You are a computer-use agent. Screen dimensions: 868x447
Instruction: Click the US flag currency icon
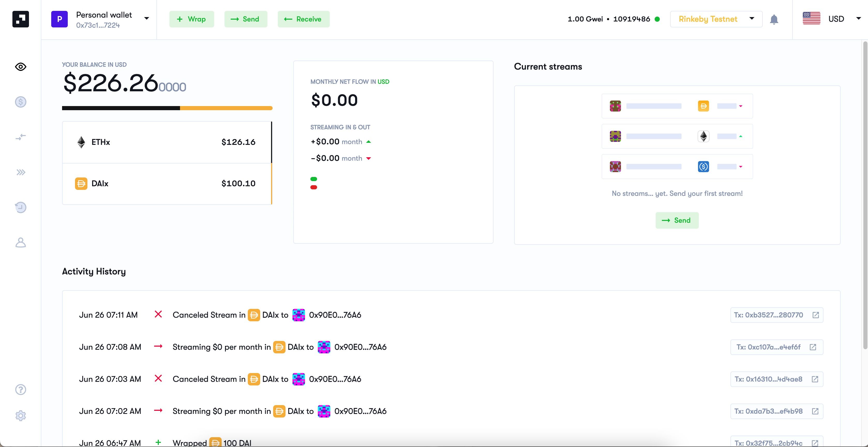pyautogui.click(x=811, y=19)
